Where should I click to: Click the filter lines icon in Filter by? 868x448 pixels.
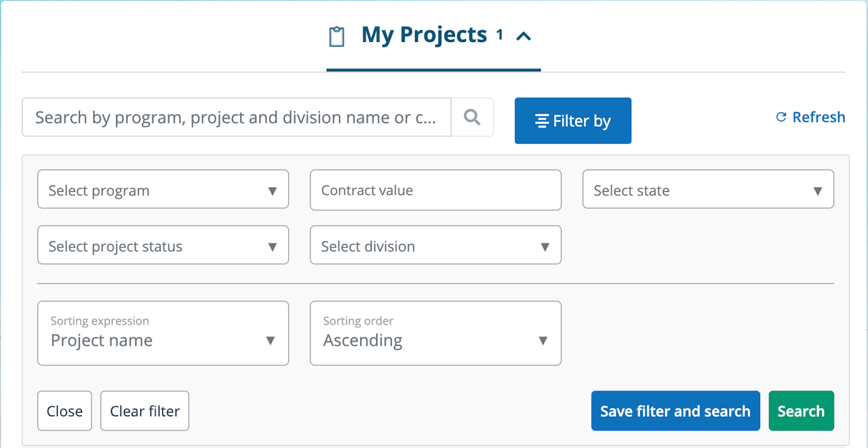pyautogui.click(x=542, y=121)
